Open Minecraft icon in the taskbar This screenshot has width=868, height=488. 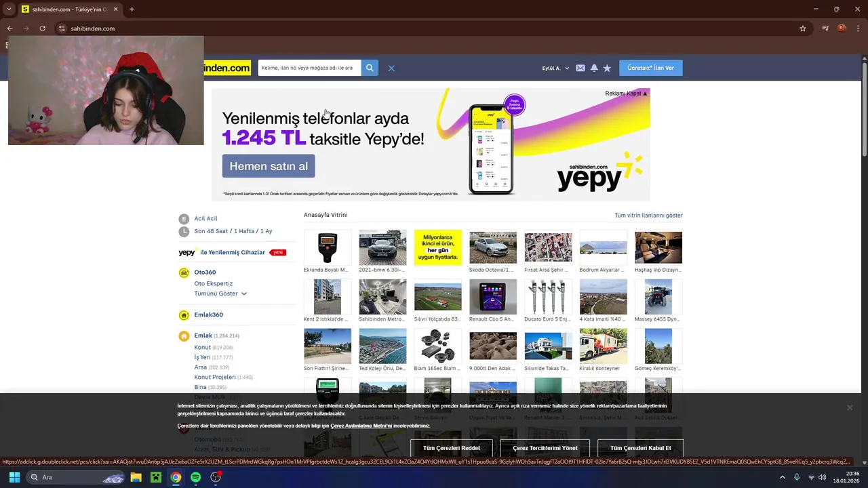[x=156, y=477]
